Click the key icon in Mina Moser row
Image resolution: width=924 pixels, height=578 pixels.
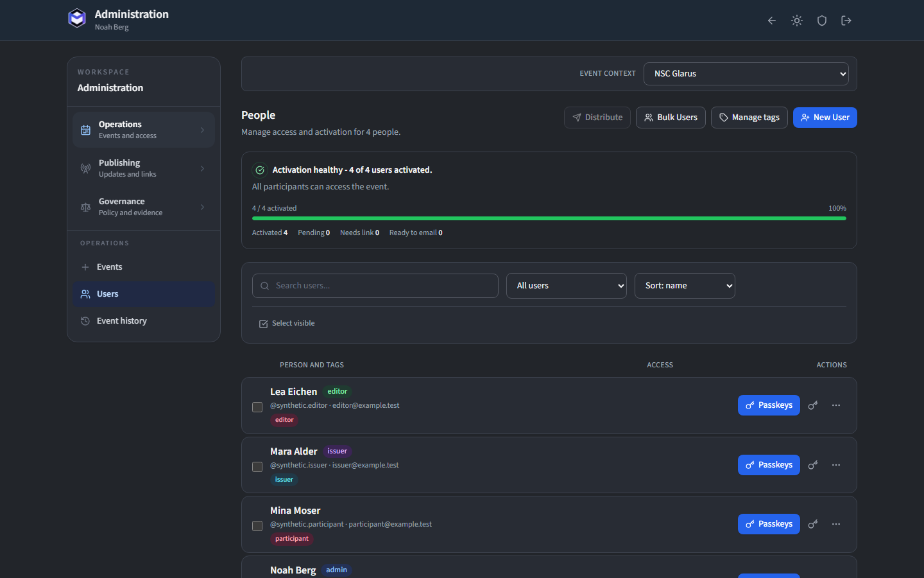pos(813,524)
